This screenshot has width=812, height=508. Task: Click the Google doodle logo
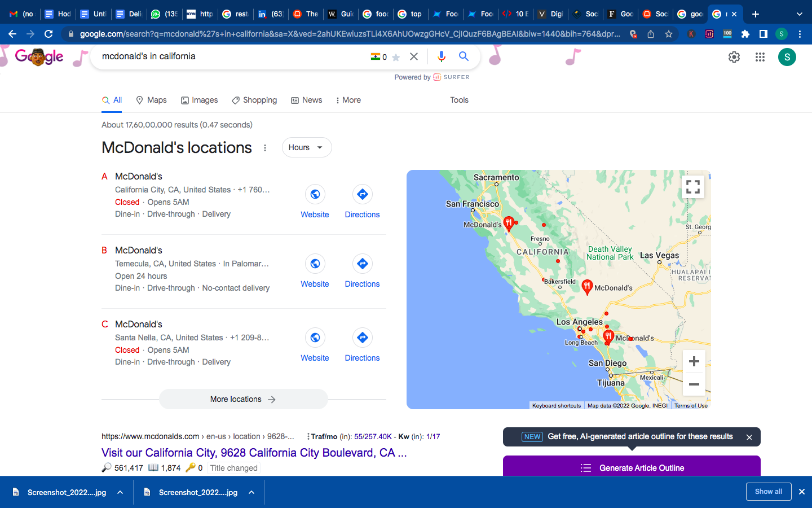(x=39, y=57)
